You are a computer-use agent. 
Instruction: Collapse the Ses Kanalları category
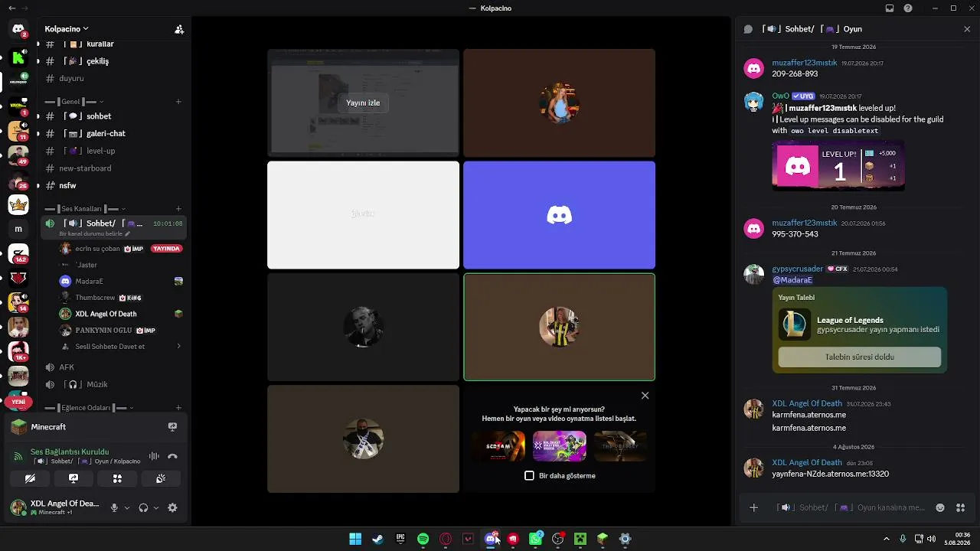85,209
